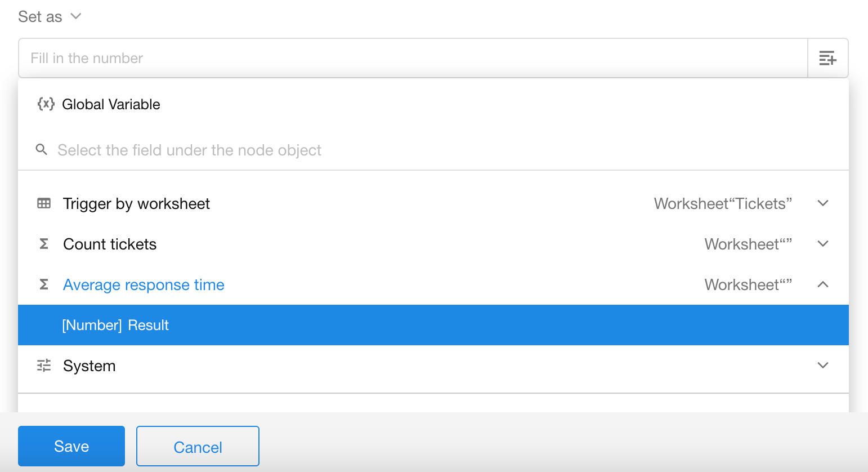Select the Count tickets node label
The width and height of the screenshot is (868, 472).
[110, 244]
